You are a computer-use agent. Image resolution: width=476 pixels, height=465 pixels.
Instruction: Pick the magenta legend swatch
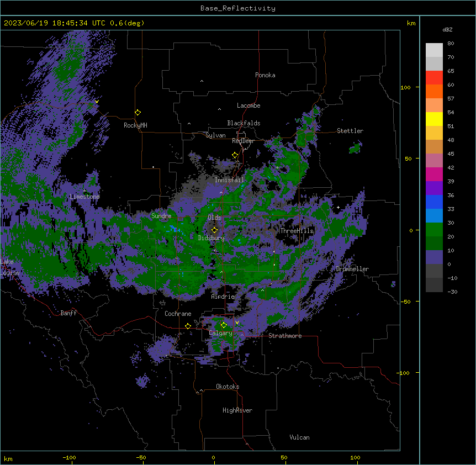click(434, 174)
